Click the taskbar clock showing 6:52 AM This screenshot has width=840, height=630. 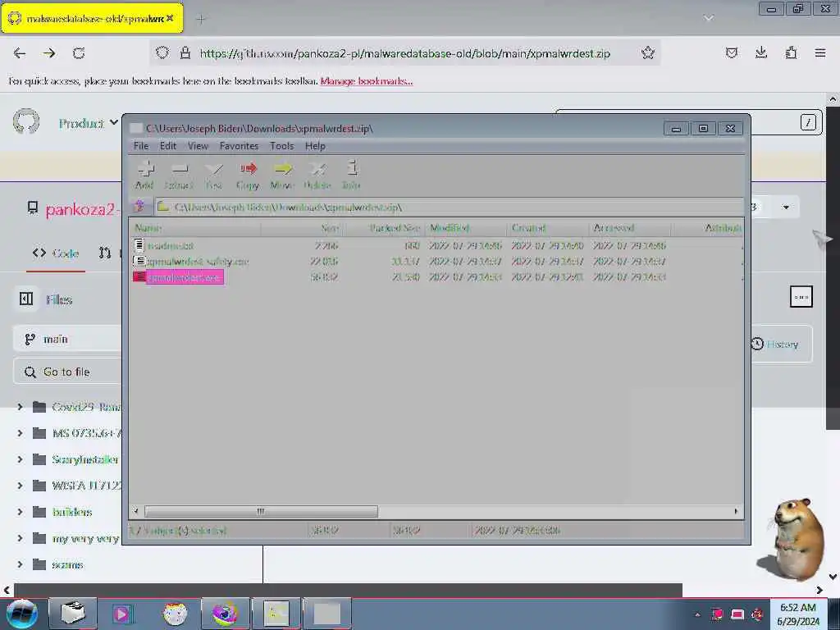(x=798, y=614)
